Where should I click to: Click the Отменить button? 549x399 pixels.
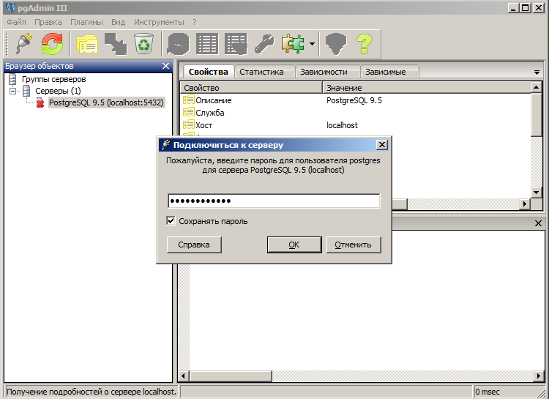point(353,244)
